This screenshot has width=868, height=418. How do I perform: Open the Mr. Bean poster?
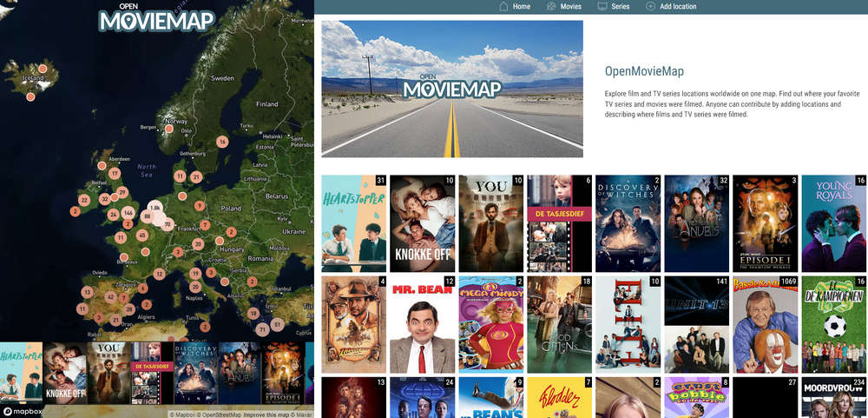pyautogui.click(x=423, y=325)
